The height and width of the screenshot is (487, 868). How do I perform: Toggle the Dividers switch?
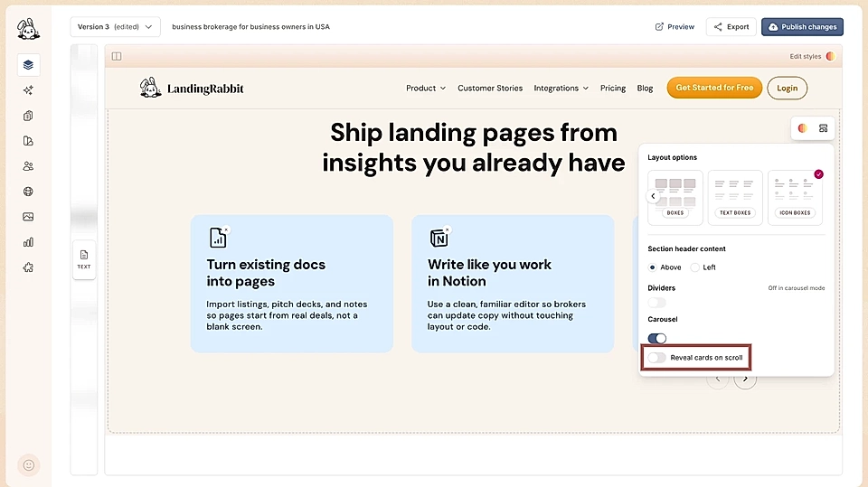[657, 303]
